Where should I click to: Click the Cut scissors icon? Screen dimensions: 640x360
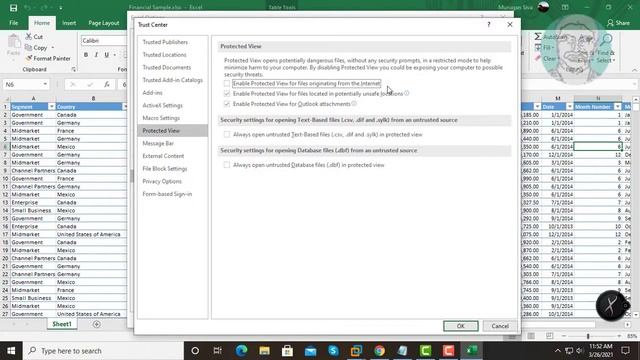click(x=29, y=37)
